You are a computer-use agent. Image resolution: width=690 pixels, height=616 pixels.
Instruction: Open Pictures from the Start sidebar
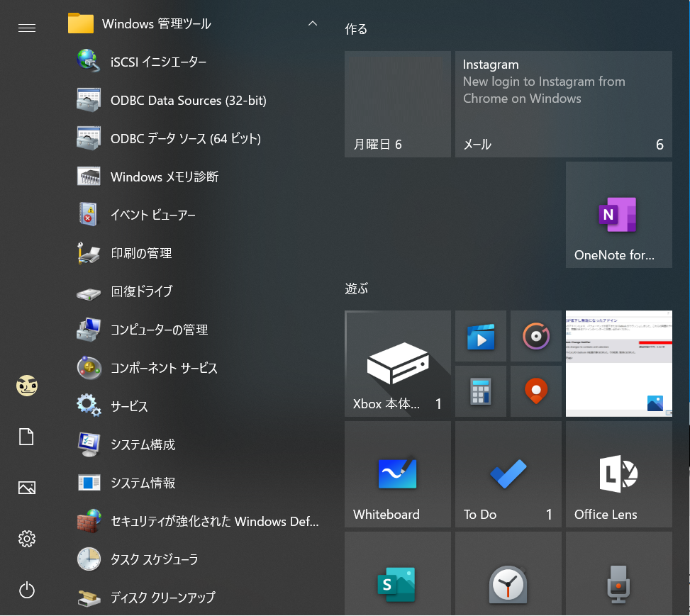pyautogui.click(x=27, y=488)
